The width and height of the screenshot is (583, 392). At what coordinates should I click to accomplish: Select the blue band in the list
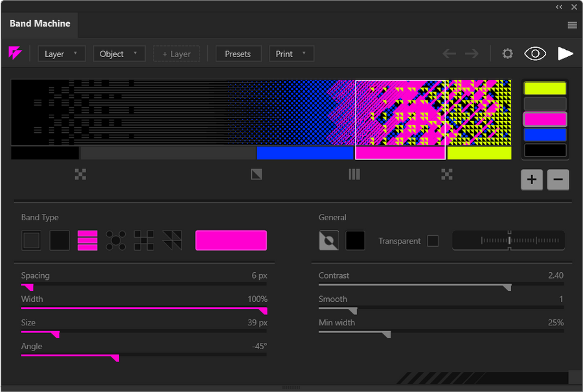click(x=545, y=135)
